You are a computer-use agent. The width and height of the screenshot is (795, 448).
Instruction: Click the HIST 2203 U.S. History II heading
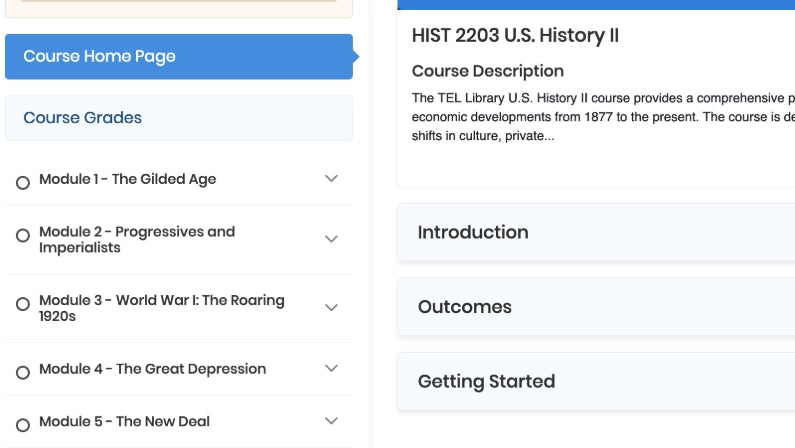coord(515,36)
